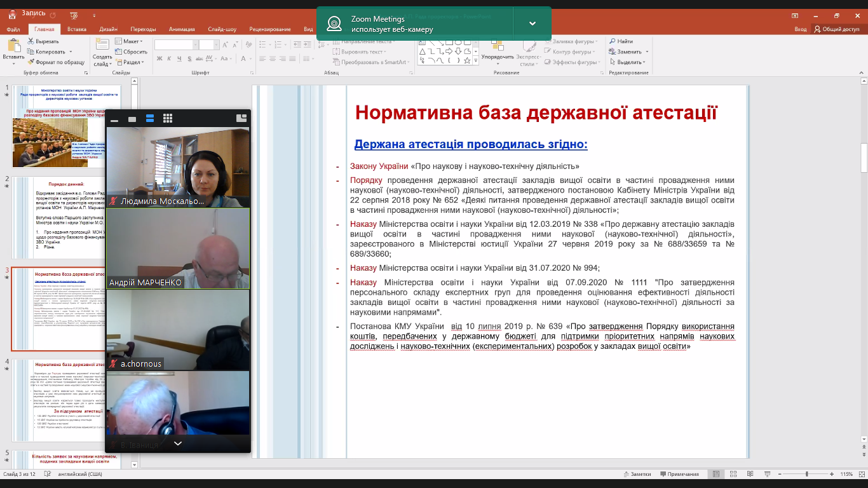Switch Zoom panel to gallery grid view
The image size is (868, 488).
pyautogui.click(x=168, y=118)
